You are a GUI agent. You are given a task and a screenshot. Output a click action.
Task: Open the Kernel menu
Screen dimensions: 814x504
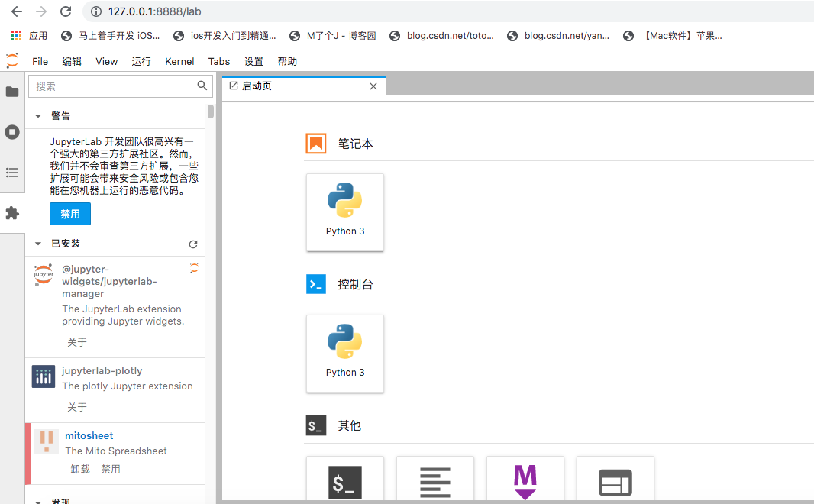pos(179,61)
